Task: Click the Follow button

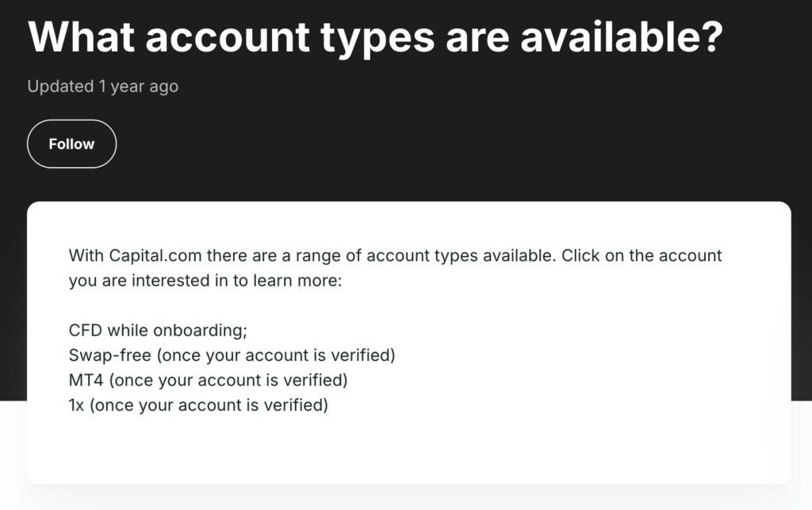Action: [x=71, y=144]
